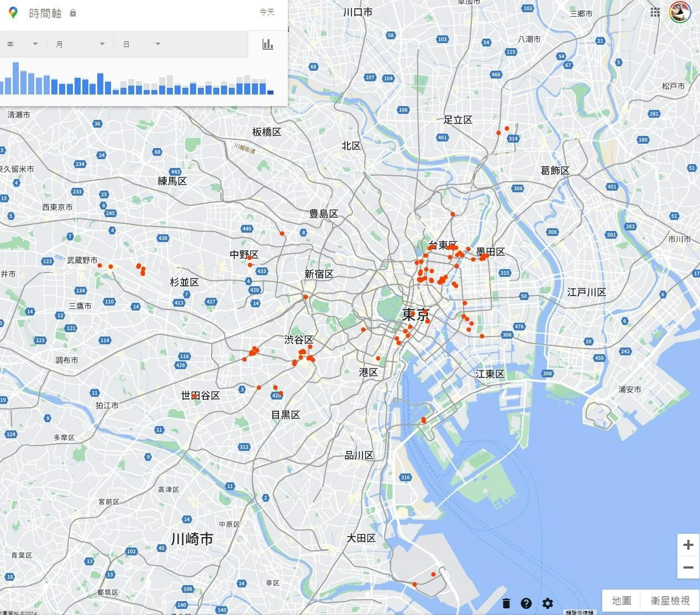
Task: Zoom out with the minus button
Action: (x=688, y=567)
